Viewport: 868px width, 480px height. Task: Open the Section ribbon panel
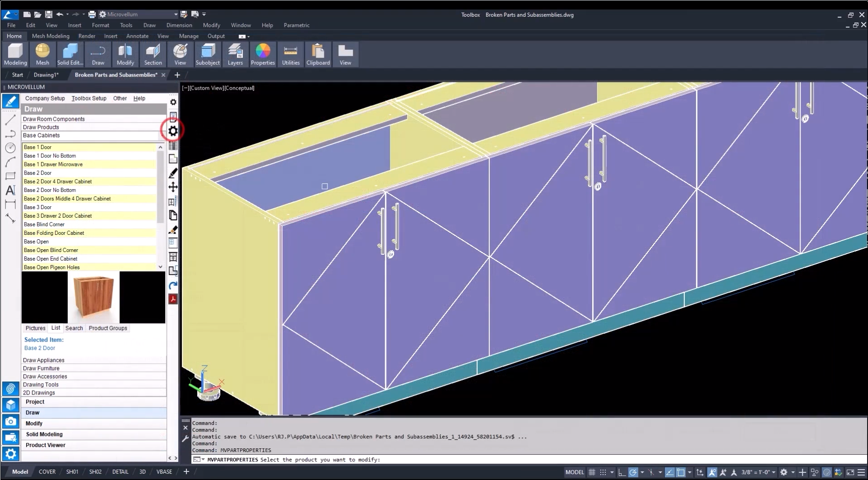[153, 54]
